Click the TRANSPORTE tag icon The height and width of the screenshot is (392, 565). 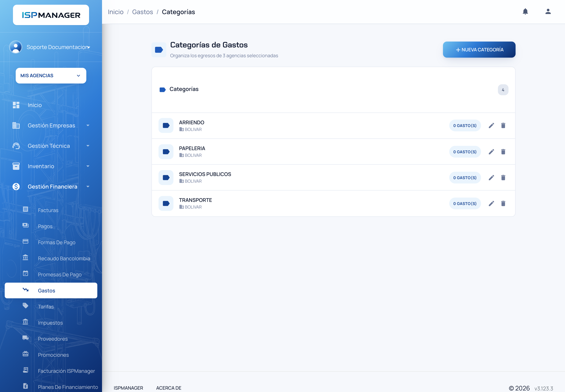pyautogui.click(x=166, y=203)
